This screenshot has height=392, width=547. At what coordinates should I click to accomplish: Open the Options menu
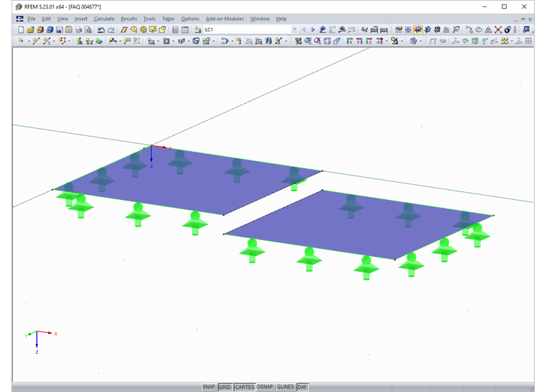[x=190, y=19]
